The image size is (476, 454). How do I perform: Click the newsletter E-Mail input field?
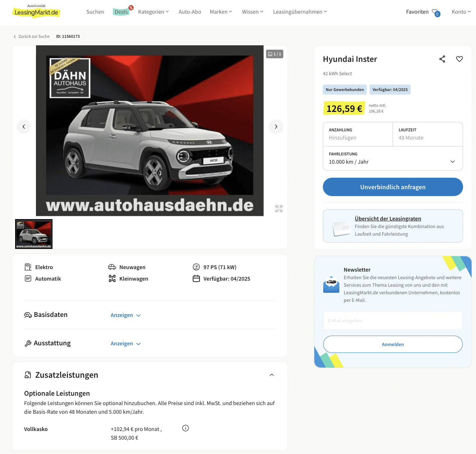tap(393, 321)
